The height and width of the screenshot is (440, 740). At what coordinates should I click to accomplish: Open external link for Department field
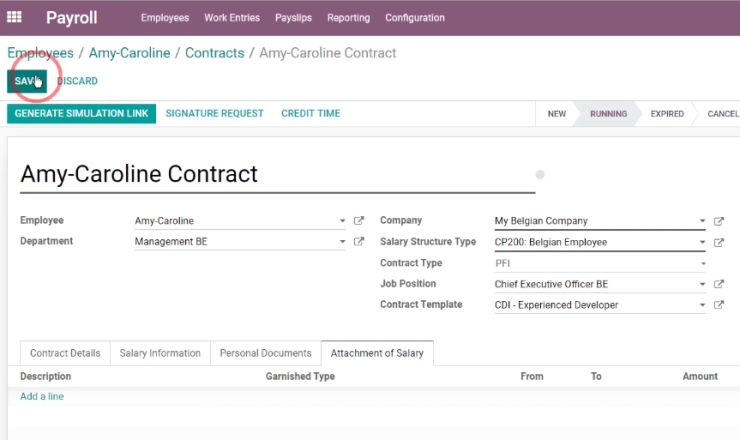(359, 241)
